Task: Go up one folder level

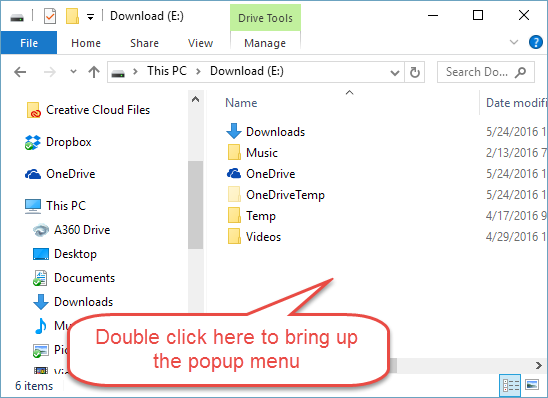Action: point(94,72)
